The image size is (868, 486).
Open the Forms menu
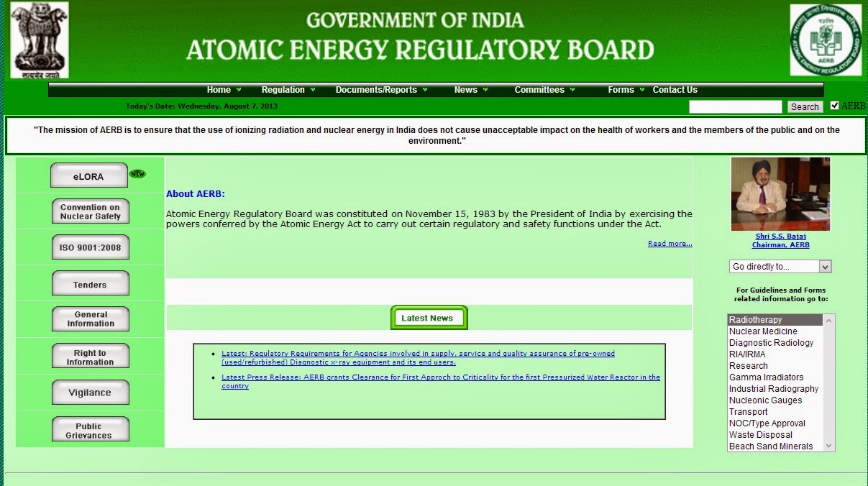[621, 90]
